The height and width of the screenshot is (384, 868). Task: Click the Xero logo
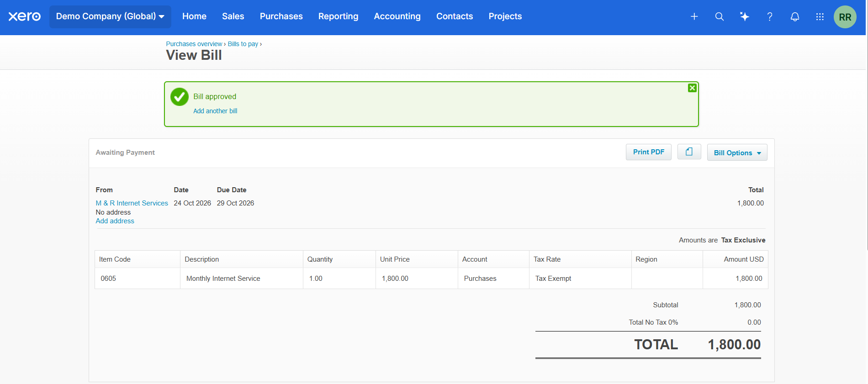click(25, 16)
